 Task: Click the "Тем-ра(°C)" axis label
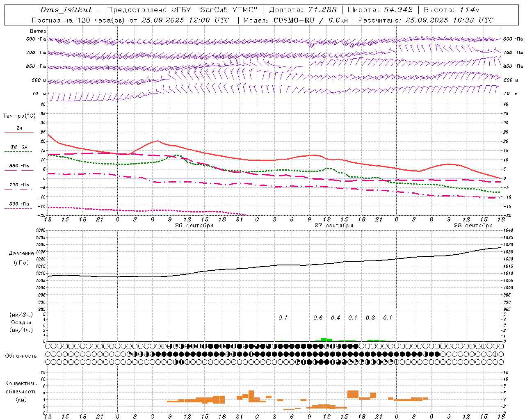coord(19,116)
